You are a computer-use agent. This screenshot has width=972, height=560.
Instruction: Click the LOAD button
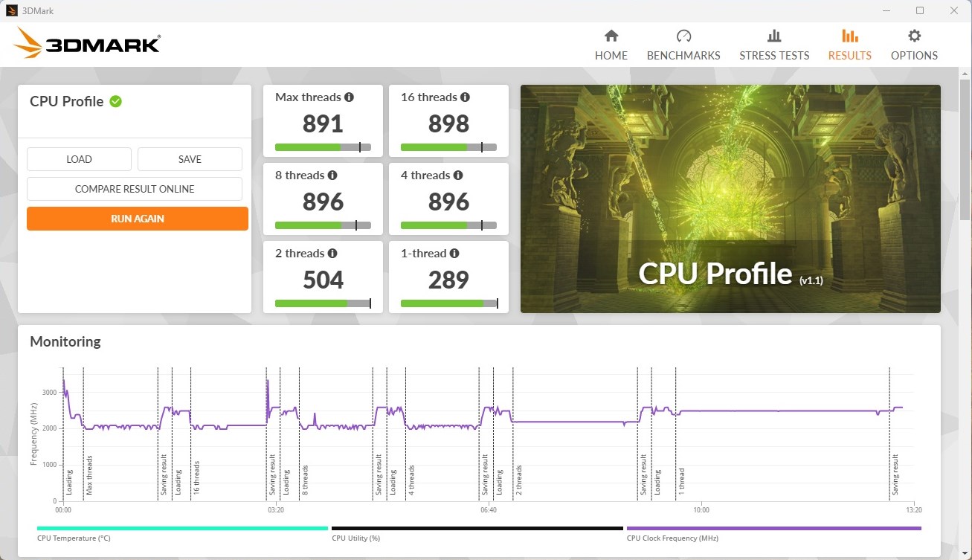pyautogui.click(x=79, y=159)
